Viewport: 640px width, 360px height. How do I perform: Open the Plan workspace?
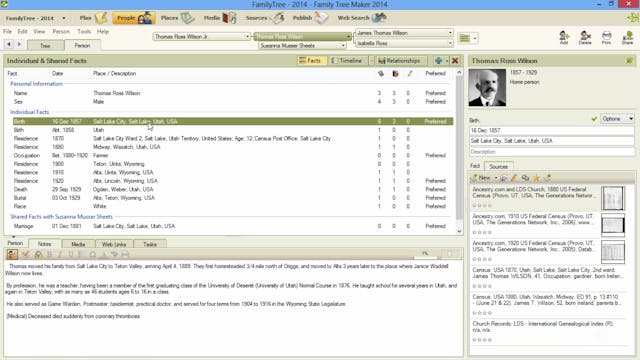coord(93,18)
